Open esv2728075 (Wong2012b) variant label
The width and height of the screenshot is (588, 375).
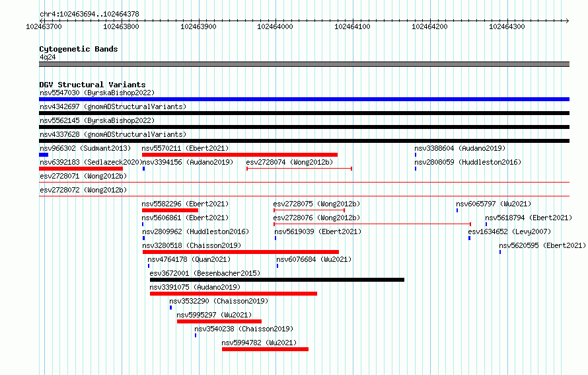point(316,204)
